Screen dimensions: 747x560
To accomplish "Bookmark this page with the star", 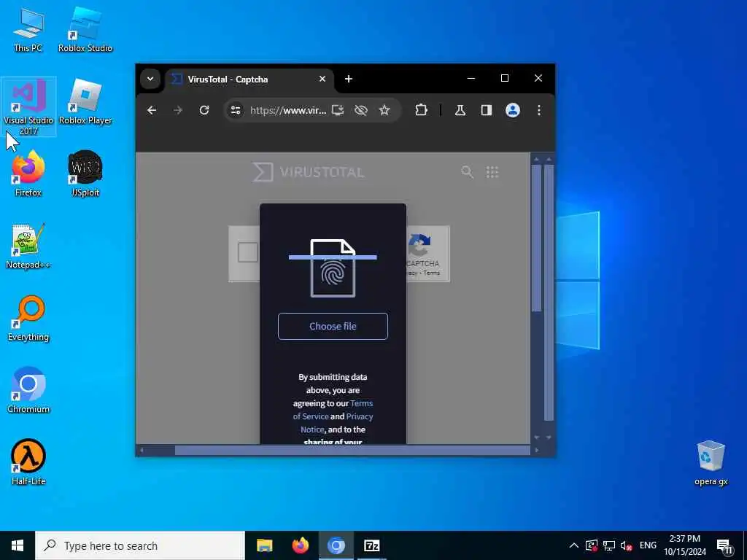I will click(384, 111).
